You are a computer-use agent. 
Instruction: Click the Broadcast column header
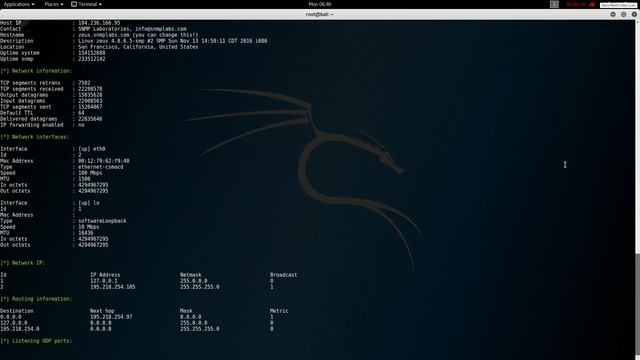284,275
